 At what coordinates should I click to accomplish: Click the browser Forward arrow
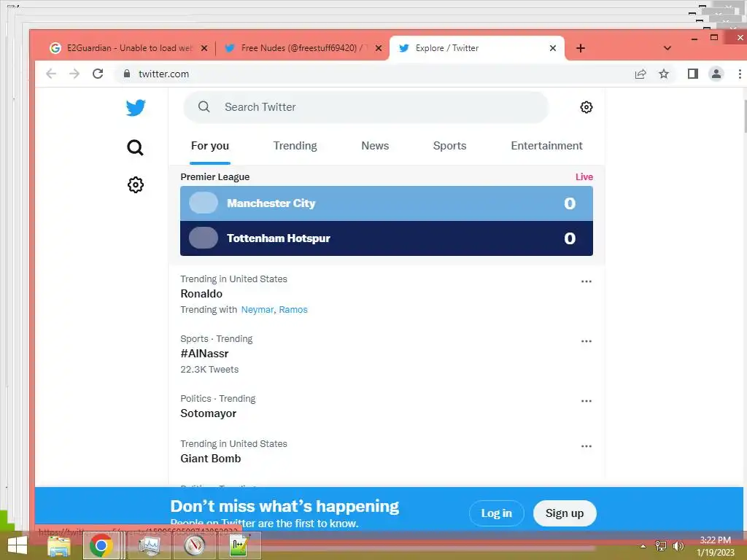tap(74, 74)
